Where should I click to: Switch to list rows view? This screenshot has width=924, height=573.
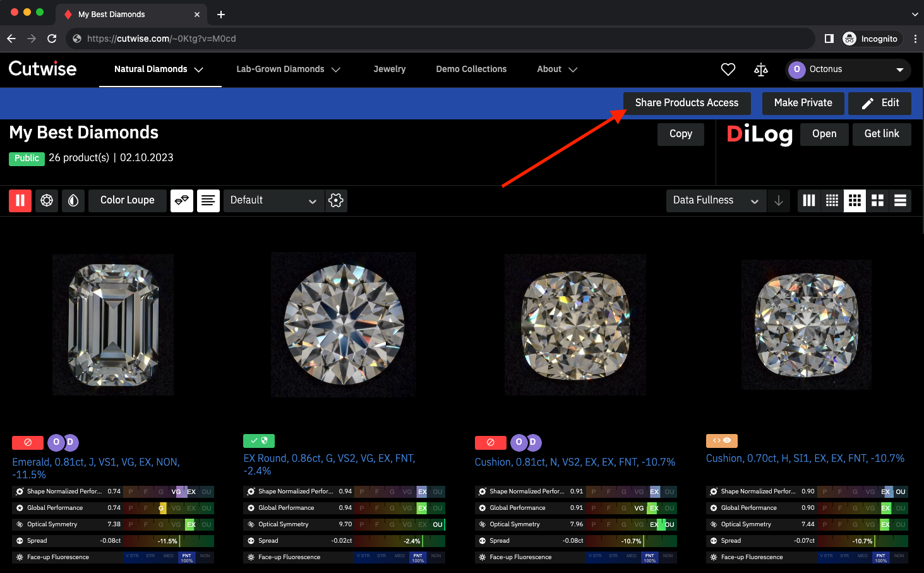tap(900, 200)
